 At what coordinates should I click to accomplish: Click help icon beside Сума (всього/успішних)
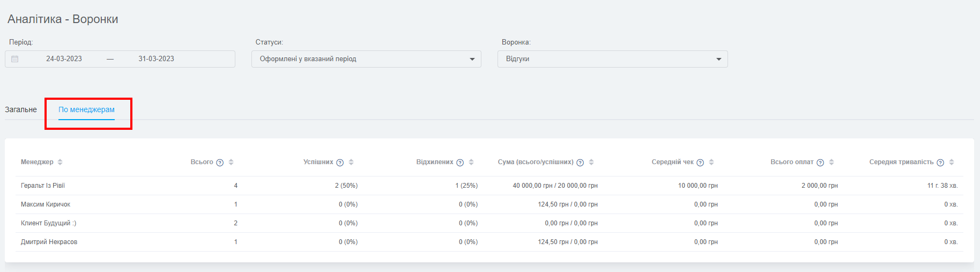pyautogui.click(x=580, y=163)
